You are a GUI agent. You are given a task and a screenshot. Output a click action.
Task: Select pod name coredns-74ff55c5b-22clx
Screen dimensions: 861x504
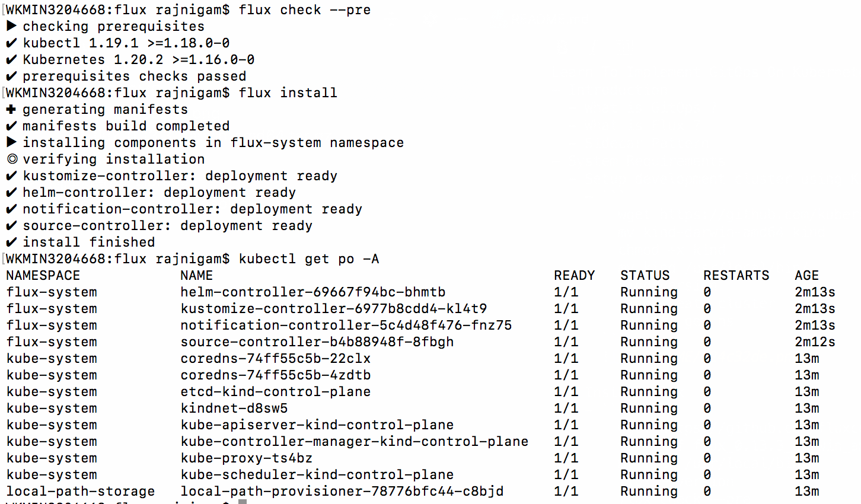(x=276, y=359)
